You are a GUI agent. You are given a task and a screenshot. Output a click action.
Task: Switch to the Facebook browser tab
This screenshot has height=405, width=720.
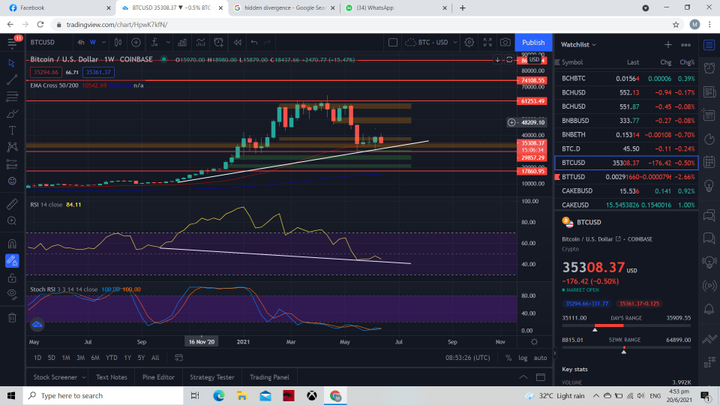pos(58,8)
